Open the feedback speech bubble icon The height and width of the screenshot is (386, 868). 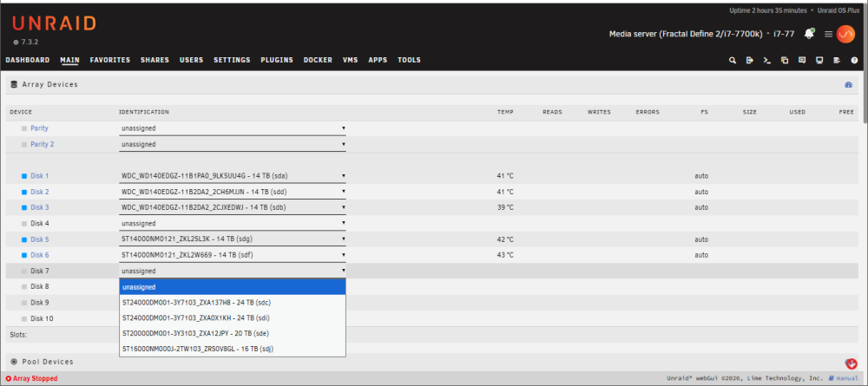tap(801, 60)
